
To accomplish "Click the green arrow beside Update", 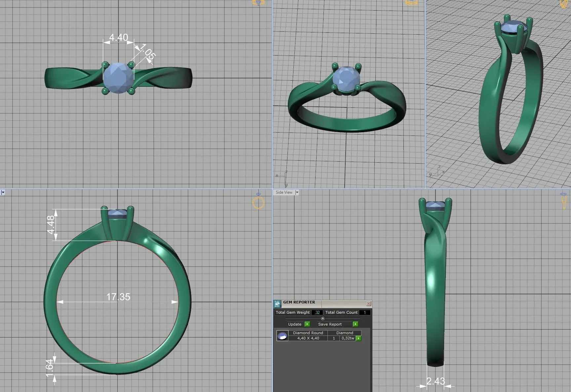I will (307, 324).
